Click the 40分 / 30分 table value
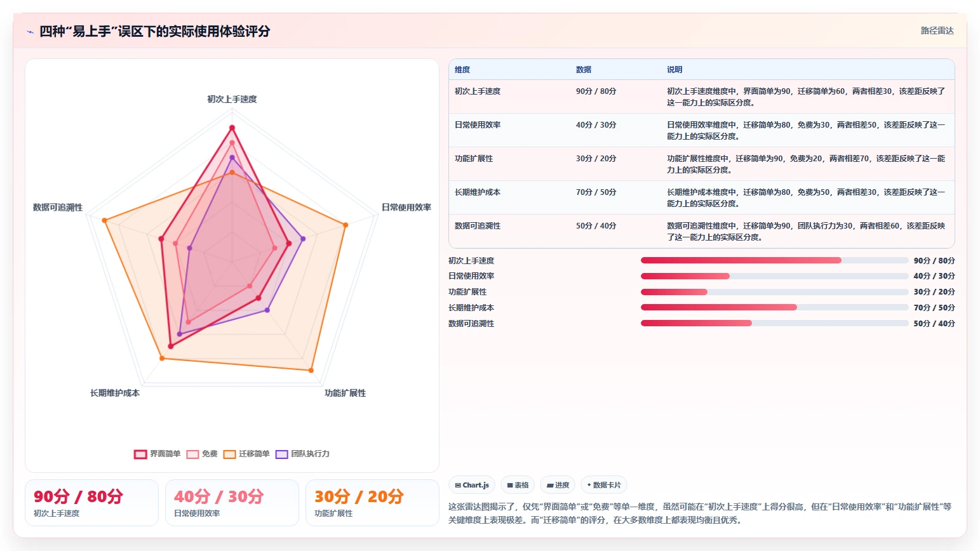Viewport: 980px width, 551px height. (x=596, y=125)
